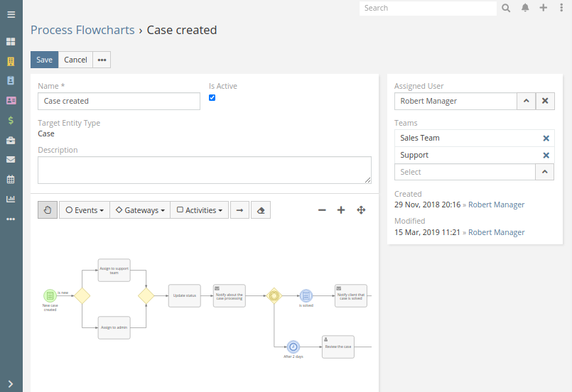Open the hamburger navigation menu
This screenshot has height=392, width=572.
[11, 15]
